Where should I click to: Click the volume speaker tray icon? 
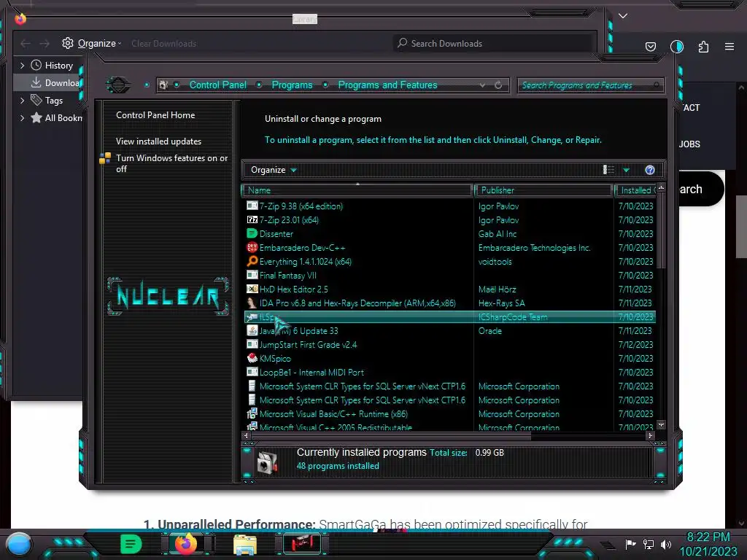tap(666, 544)
